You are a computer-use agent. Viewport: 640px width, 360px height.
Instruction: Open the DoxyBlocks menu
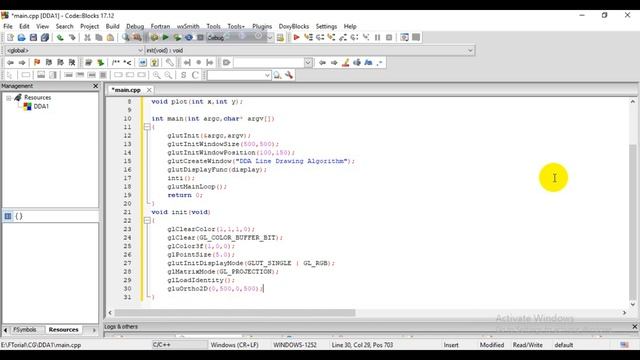[293, 26]
